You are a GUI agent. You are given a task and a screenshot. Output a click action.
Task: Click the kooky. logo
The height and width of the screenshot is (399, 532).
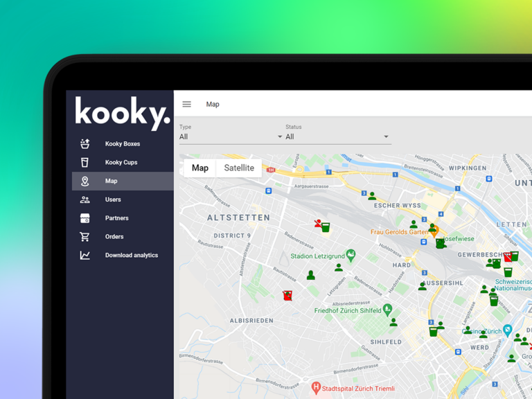tap(123, 114)
